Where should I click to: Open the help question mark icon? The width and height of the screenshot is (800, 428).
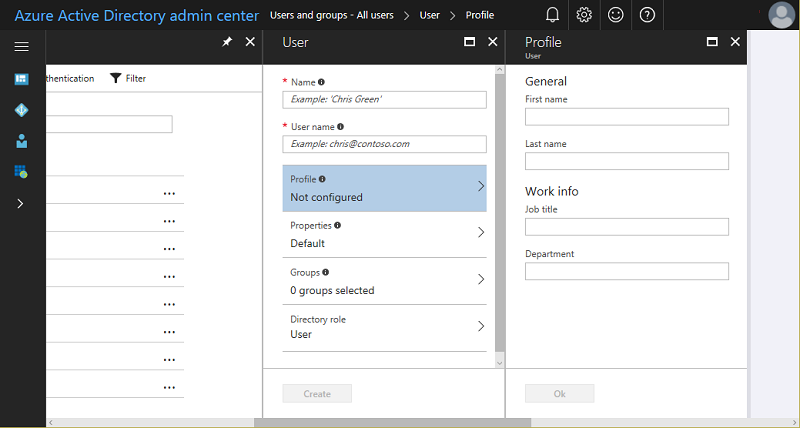(648, 15)
